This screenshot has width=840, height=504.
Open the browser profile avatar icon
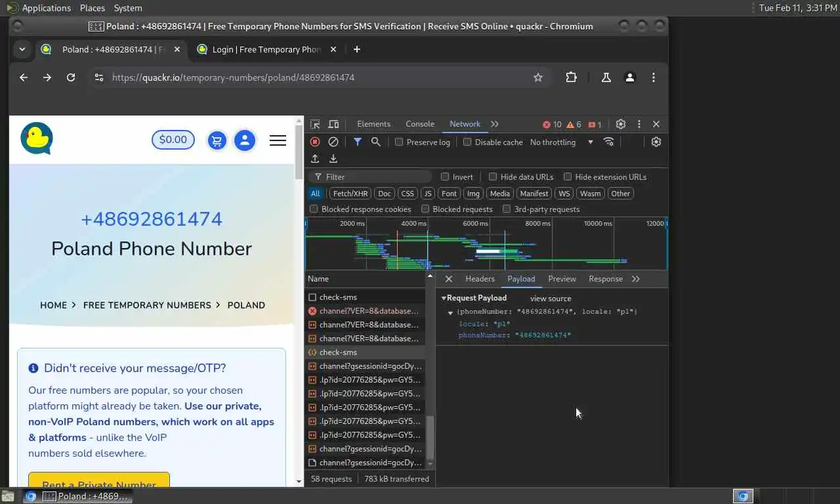click(630, 77)
